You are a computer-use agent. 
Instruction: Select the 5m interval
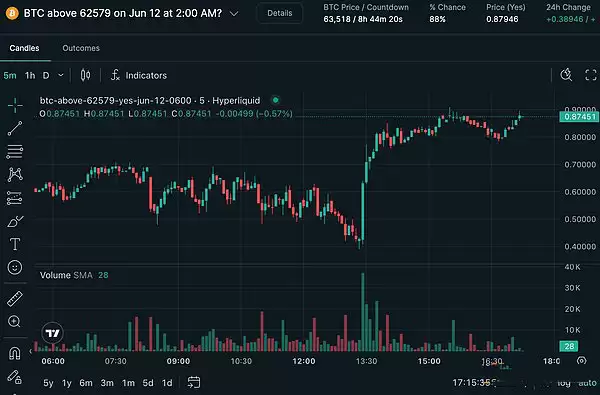coord(10,75)
